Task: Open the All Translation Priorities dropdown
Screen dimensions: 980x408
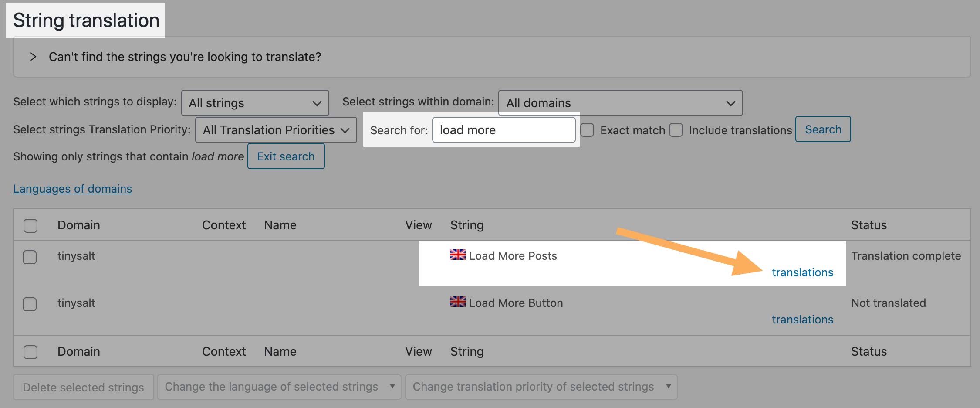Action: 276,130
